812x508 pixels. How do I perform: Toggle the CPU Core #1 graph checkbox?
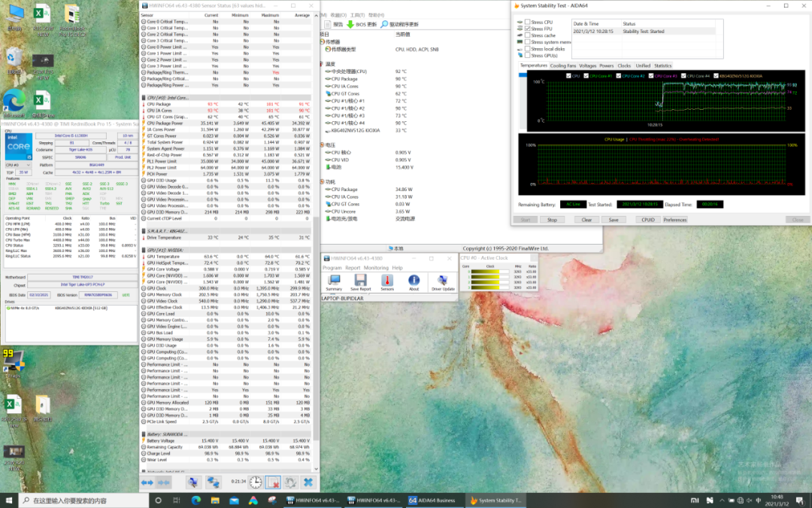pos(586,76)
